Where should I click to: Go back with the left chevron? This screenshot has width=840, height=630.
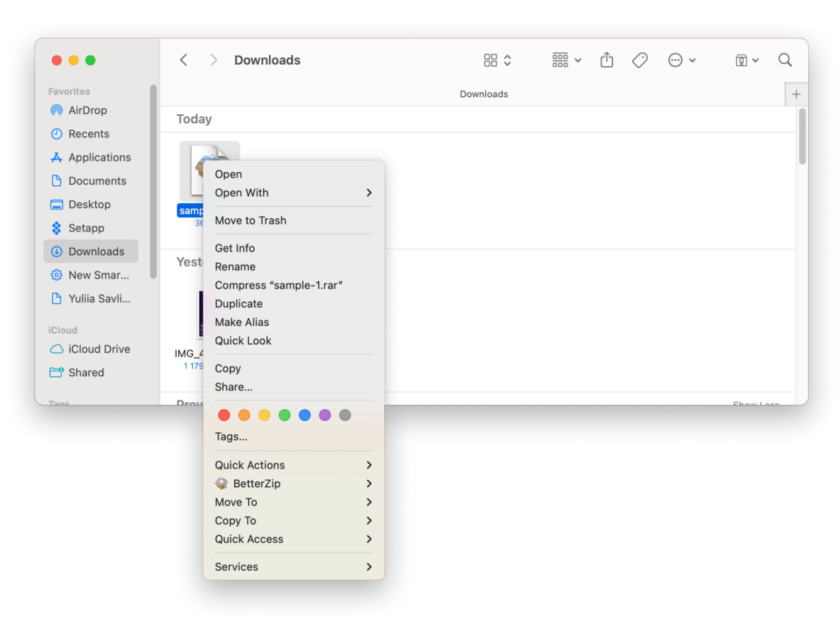click(184, 60)
